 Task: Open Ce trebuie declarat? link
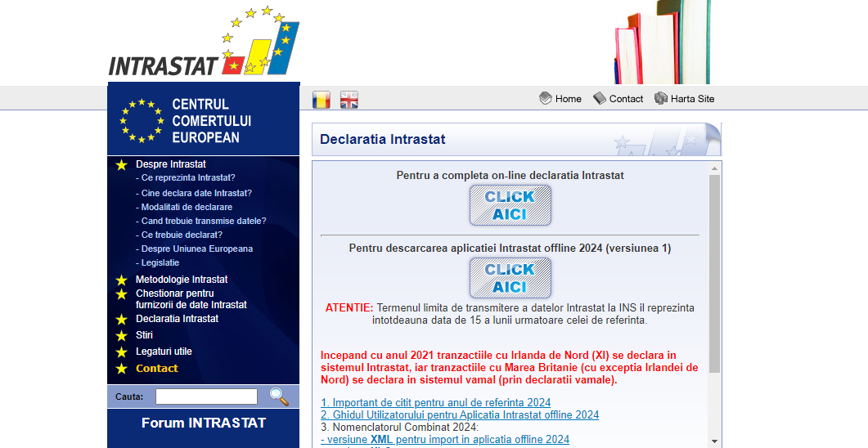[179, 235]
